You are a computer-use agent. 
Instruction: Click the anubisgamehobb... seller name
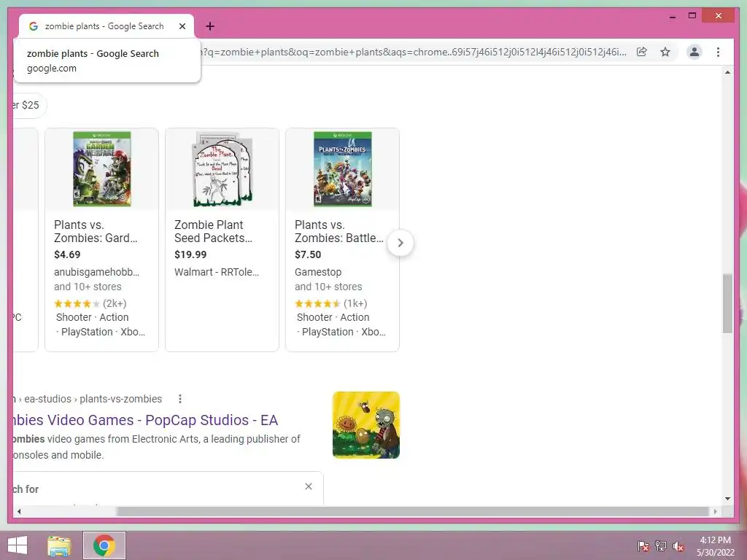point(97,272)
